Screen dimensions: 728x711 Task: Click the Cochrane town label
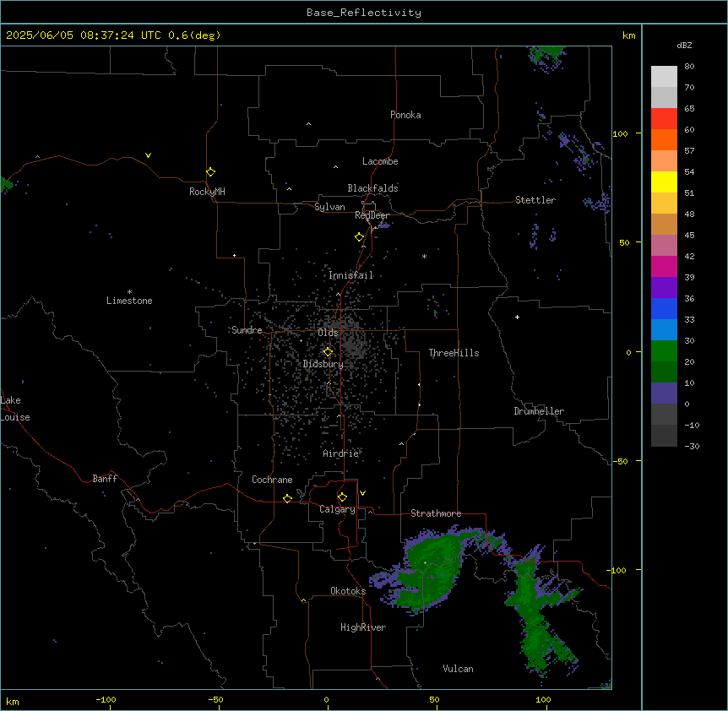coord(272,480)
